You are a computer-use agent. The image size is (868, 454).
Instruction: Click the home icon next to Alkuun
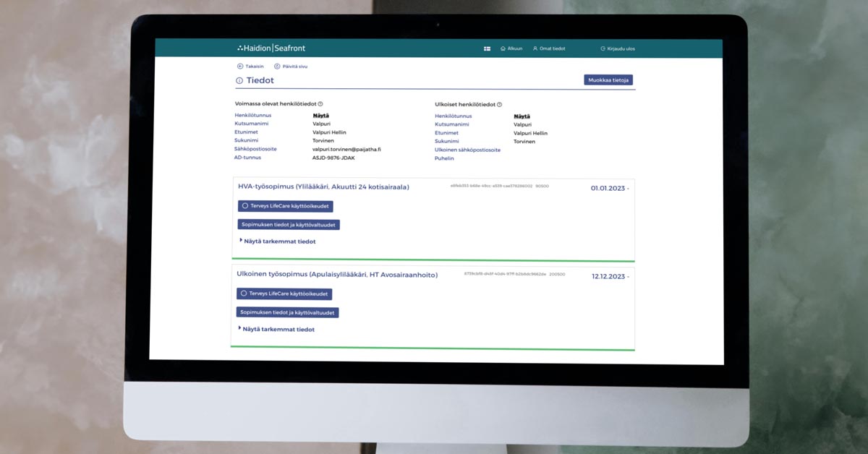(x=503, y=49)
